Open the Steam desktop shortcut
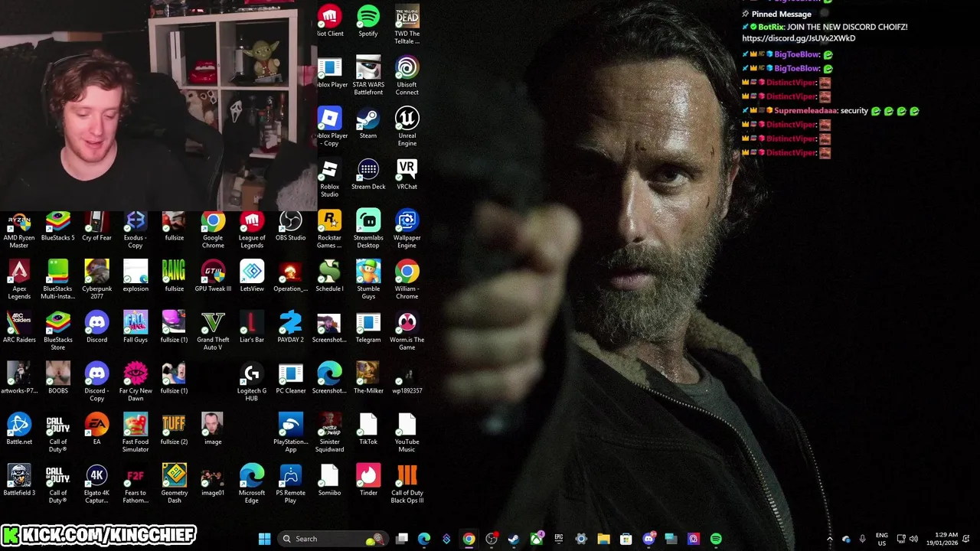The height and width of the screenshot is (551, 980). click(368, 123)
